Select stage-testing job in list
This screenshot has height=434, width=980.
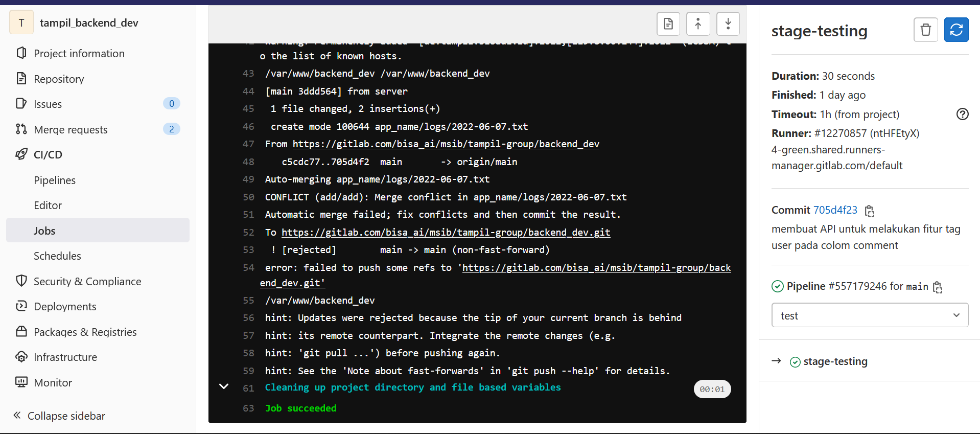835,361
